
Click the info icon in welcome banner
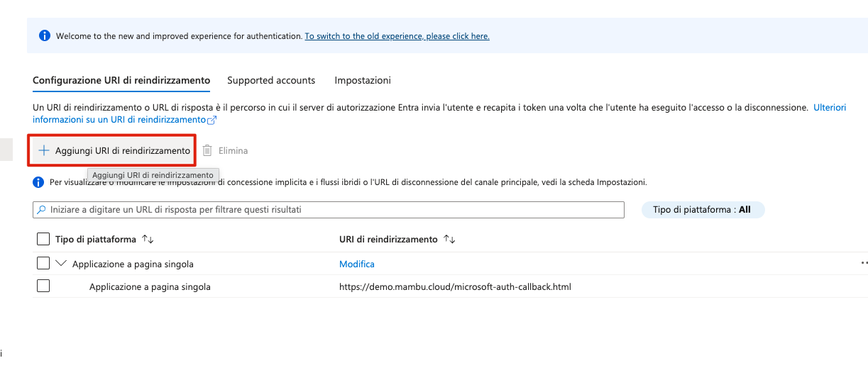[x=45, y=35]
